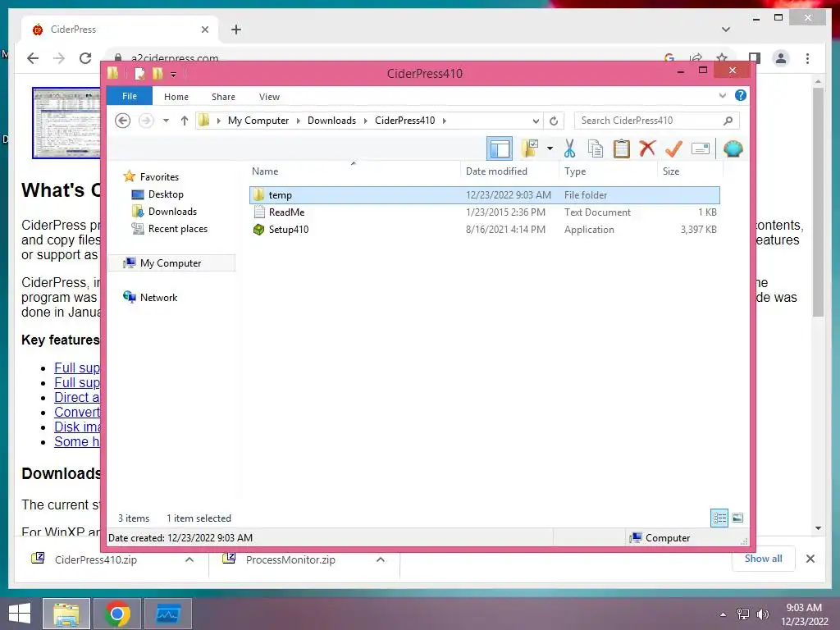Expand the ribbon with the chevron
840x630 pixels.
point(722,96)
